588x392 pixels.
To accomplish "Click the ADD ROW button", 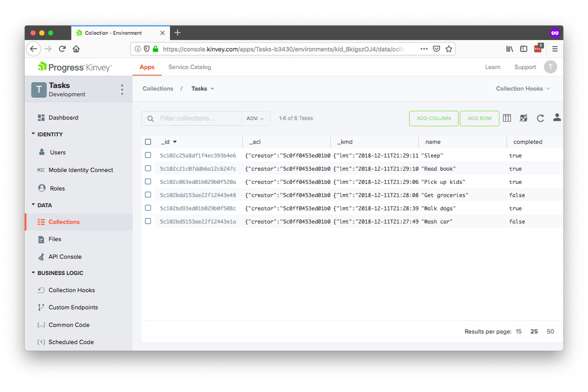I will point(480,118).
